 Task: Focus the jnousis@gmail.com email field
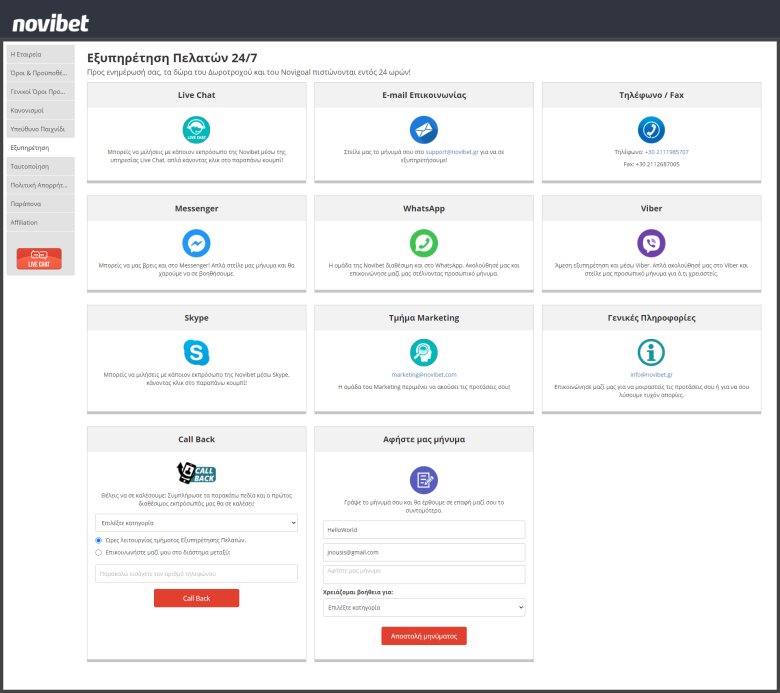tap(424, 552)
